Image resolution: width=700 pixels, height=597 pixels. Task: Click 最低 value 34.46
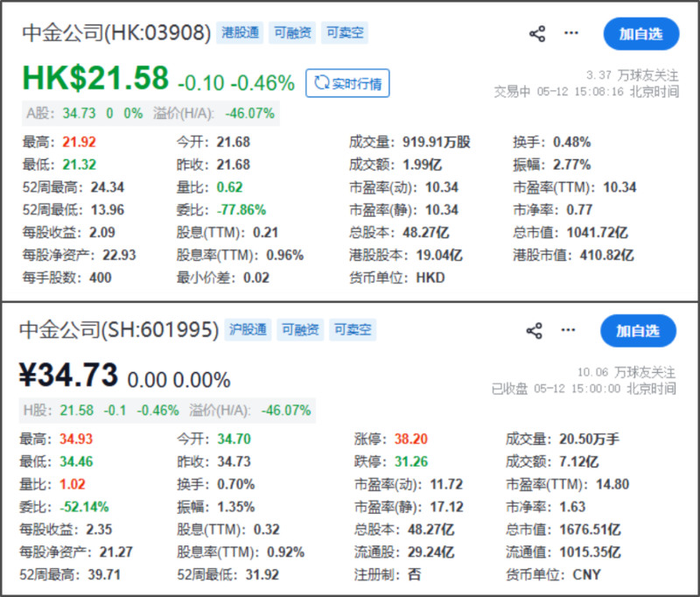pos(76,461)
